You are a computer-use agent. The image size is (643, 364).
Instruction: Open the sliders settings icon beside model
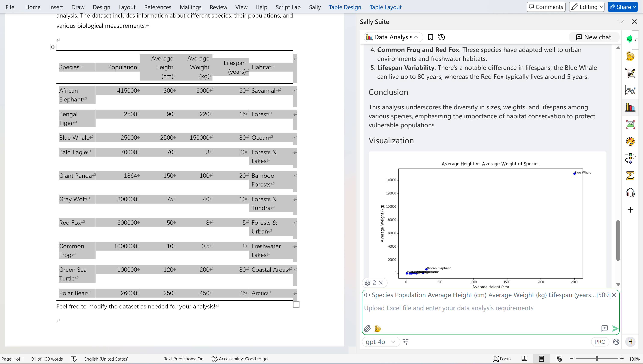coord(406,342)
